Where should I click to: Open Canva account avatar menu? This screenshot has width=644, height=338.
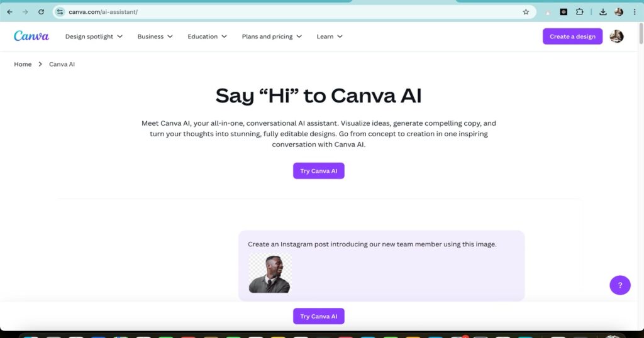[616, 36]
